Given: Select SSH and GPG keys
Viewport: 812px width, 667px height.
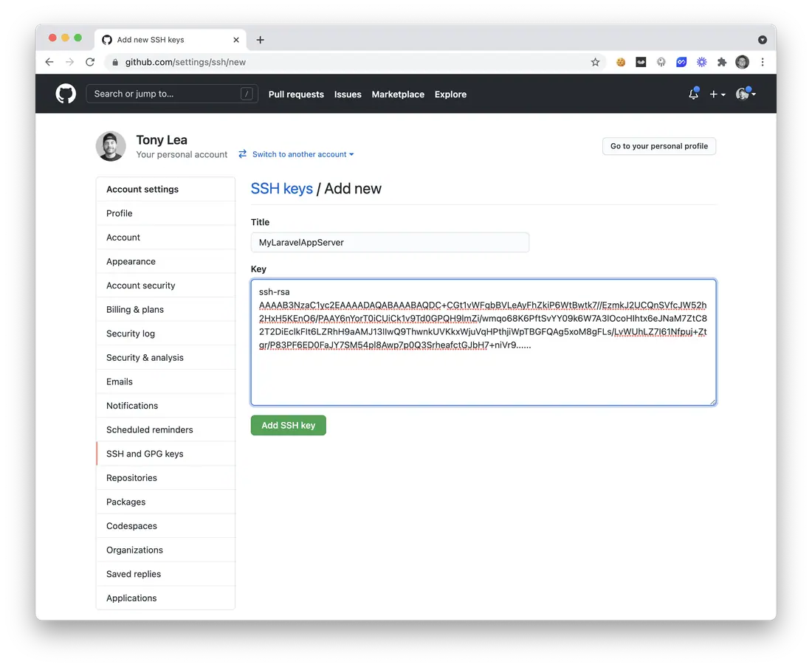Looking at the screenshot, I should [x=165, y=454].
